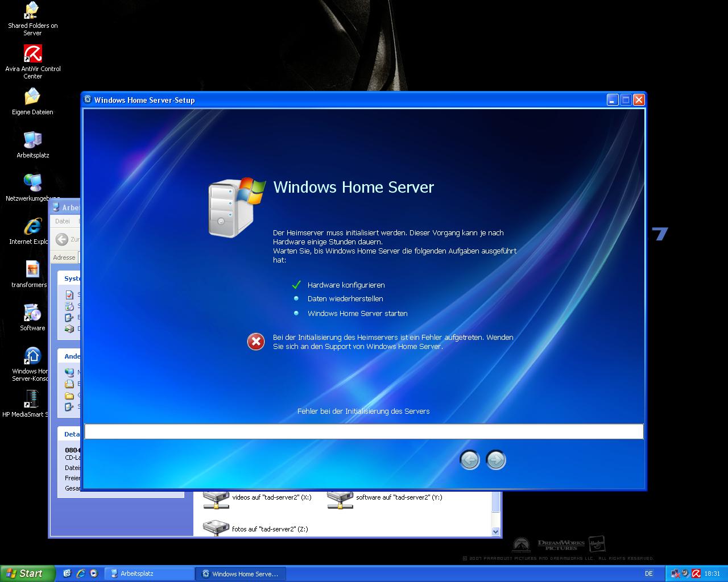The image size is (728, 582).
Task: Click the network places icon under Andere Orte
Action: pos(69,372)
